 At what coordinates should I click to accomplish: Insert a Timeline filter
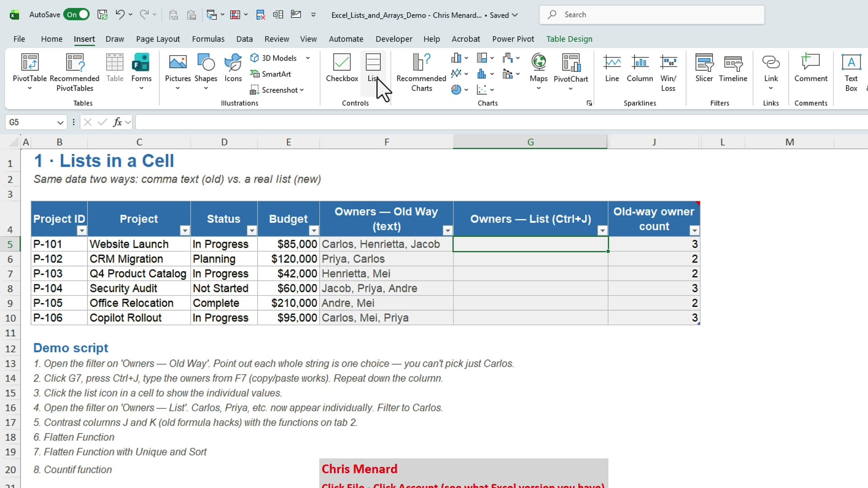tap(733, 68)
